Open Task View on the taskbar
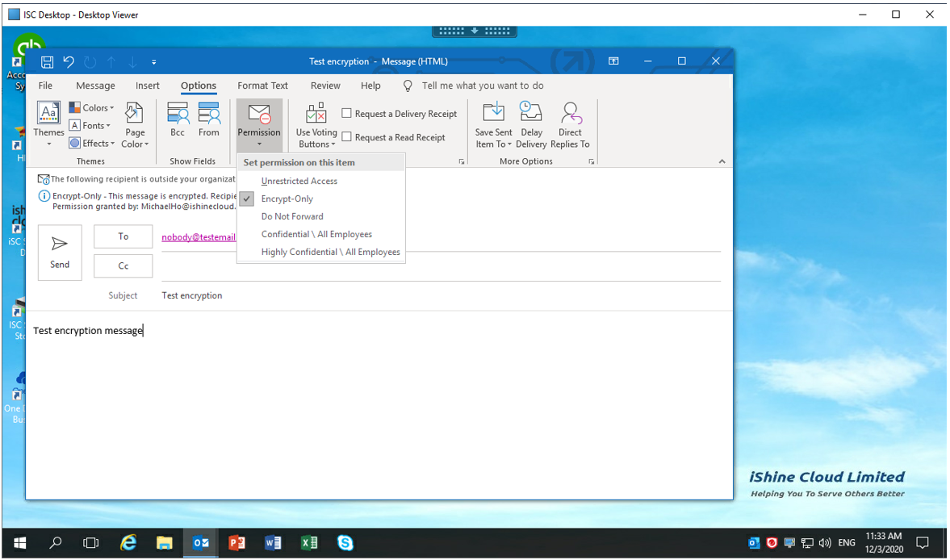The height and width of the screenshot is (560, 950). click(x=91, y=543)
